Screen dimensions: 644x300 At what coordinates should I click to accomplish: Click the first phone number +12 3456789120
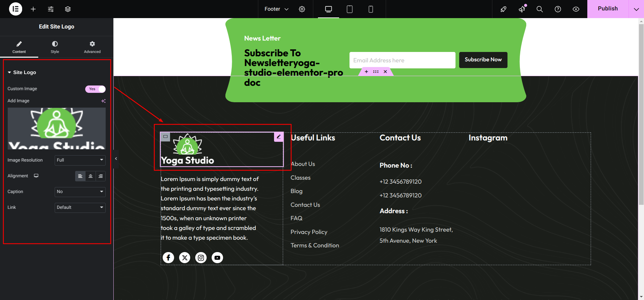[x=400, y=182]
